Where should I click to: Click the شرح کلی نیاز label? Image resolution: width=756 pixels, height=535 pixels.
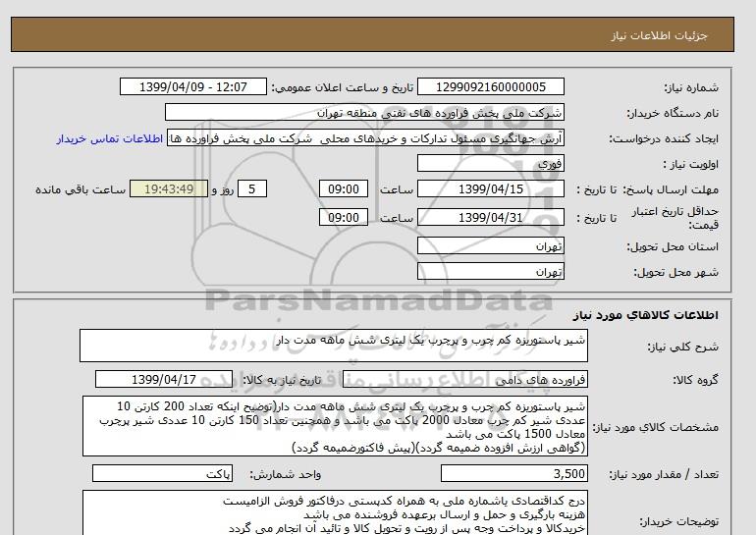click(683, 347)
